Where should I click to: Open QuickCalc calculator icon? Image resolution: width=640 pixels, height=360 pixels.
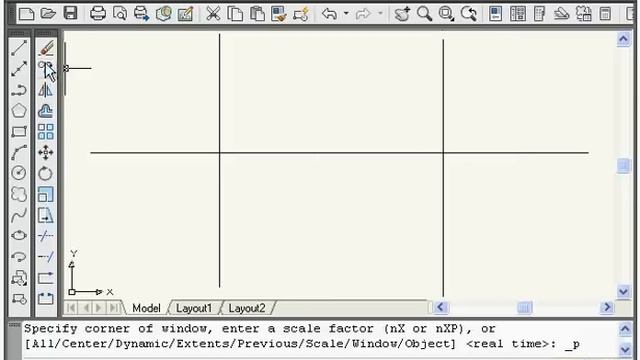pos(605,14)
